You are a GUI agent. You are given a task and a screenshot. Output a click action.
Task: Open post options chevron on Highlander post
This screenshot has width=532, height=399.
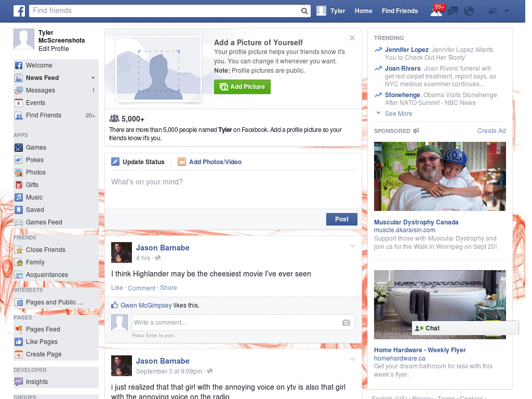point(353,246)
